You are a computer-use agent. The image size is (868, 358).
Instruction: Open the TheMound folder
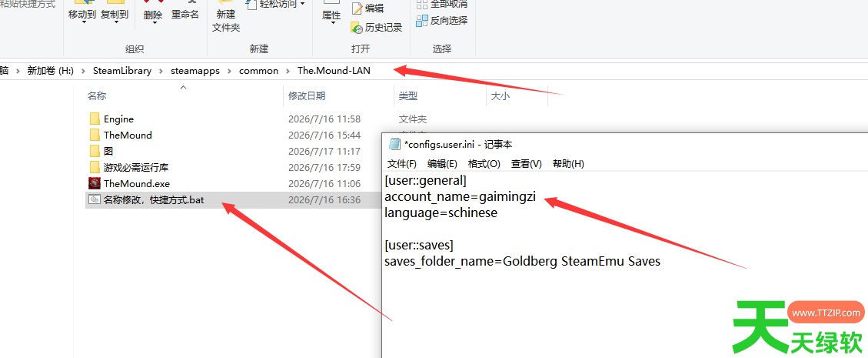coord(128,136)
